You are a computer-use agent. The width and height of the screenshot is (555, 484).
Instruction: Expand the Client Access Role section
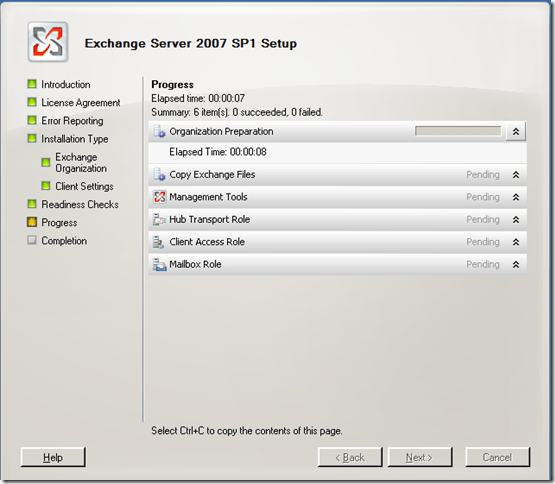tap(516, 242)
